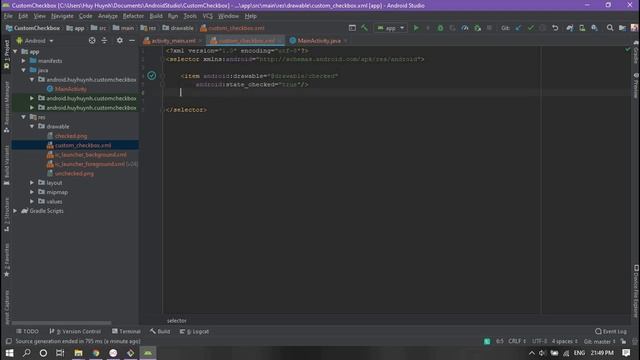This screenshot has width=640, height=360.
Task: Open the Logcat tool window
Action: tap(194, 331)
